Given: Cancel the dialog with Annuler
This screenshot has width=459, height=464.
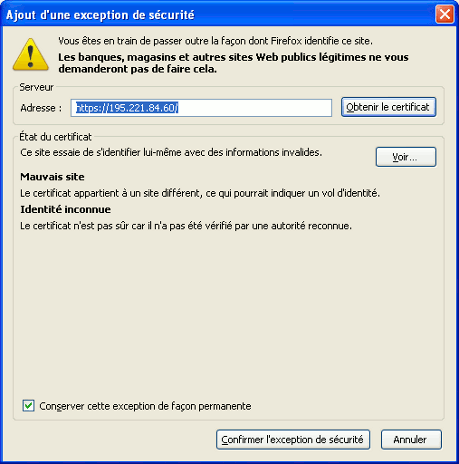Looking at the screenshot, I should click(x=411, y=439).
